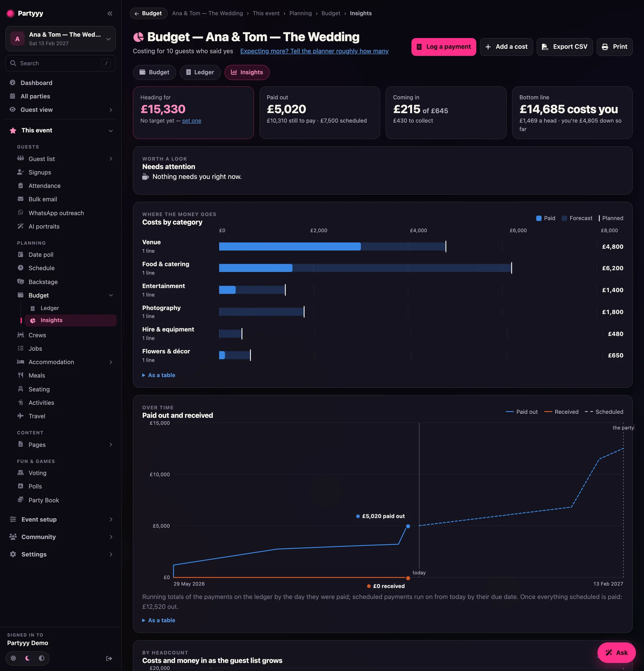The width and height of the screenshot is (644, 671).
Task: Open the Budget tab
Action: (x=154, y=72)
